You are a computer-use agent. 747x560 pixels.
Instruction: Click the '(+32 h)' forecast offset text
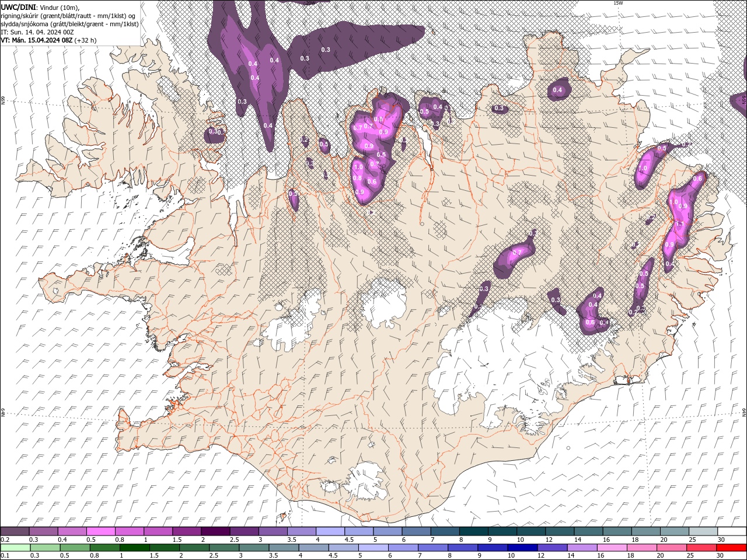point(85,40)
